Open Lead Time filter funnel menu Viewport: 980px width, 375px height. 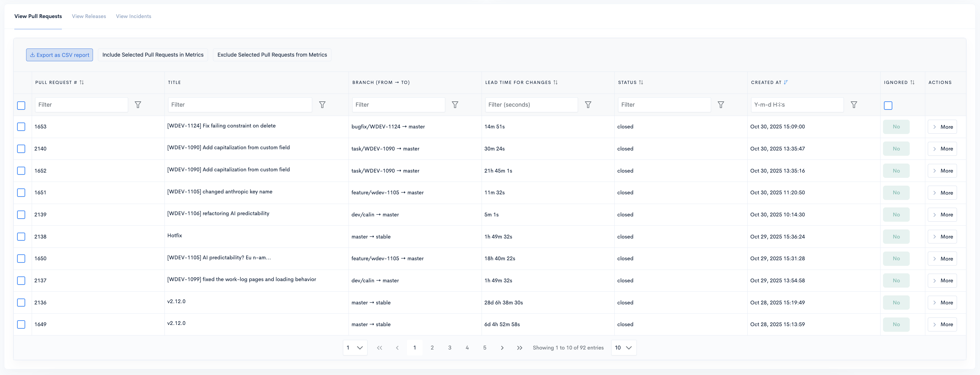588,104
